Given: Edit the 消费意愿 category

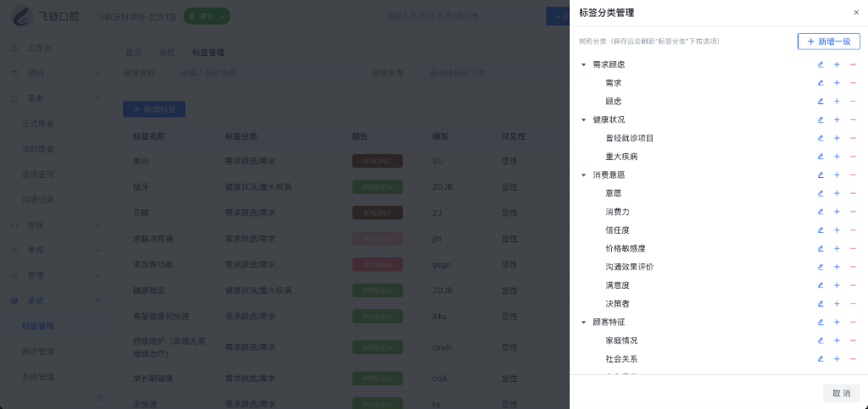Looking at the screenshot, I should (x=821, y=174).
